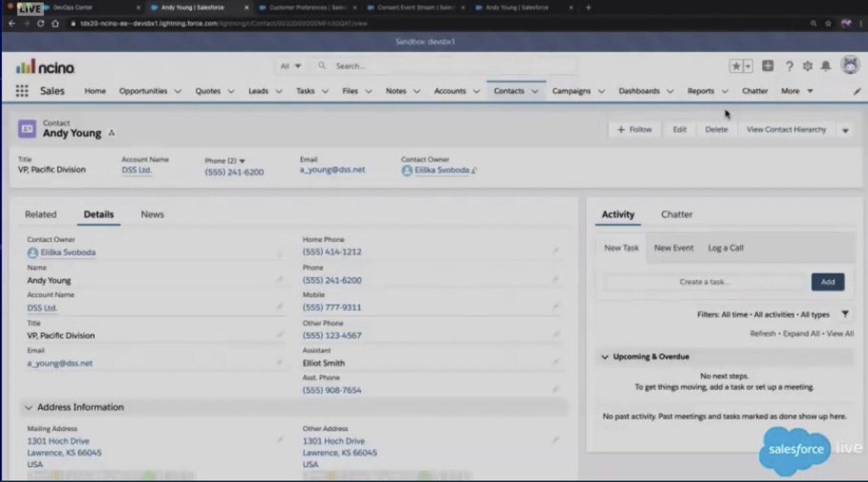
Task: Open the Setup gear icon
Action: coord(807,66)
